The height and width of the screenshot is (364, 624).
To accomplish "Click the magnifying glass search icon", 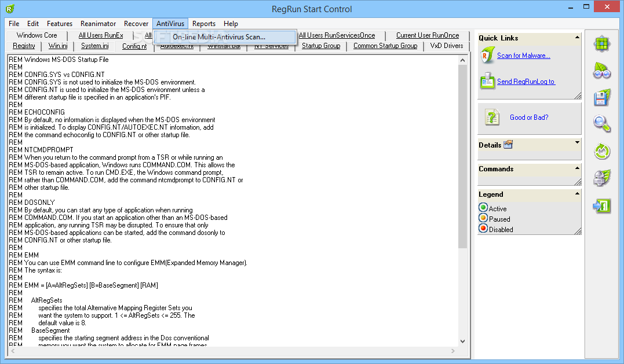I will click(x=602, y=124).
